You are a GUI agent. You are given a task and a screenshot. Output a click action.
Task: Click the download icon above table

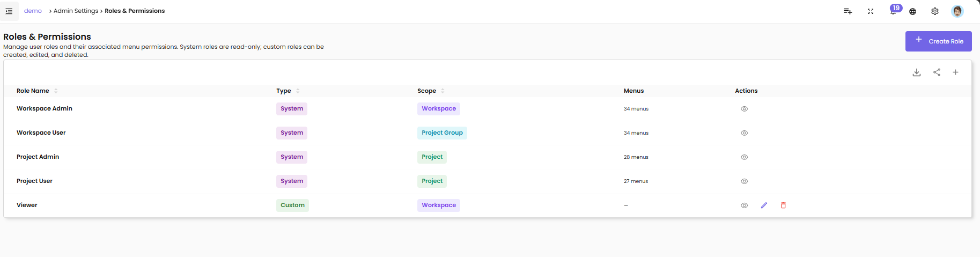click(x=917, y=72)
